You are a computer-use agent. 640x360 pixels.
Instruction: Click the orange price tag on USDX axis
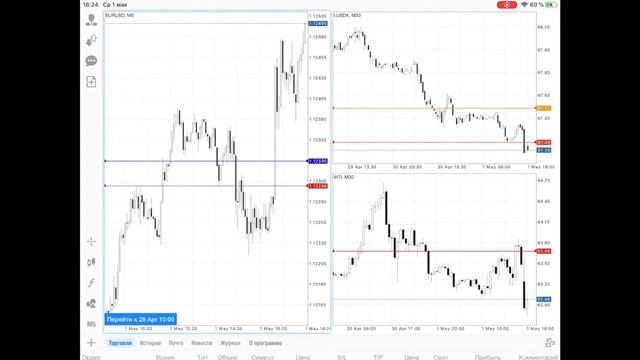pyautogui.click(x=544, y=108)
